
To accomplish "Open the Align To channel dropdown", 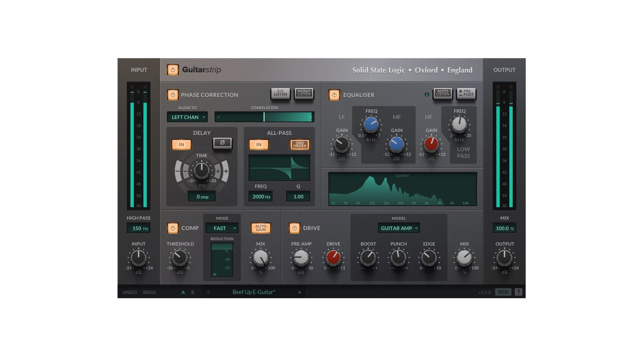I will point(187,117).
